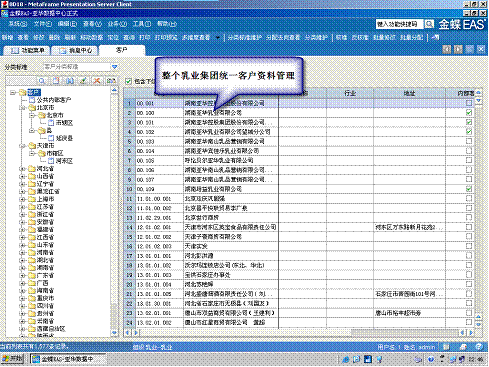Click the 批量分配 toolbar button

click(411, 37)
